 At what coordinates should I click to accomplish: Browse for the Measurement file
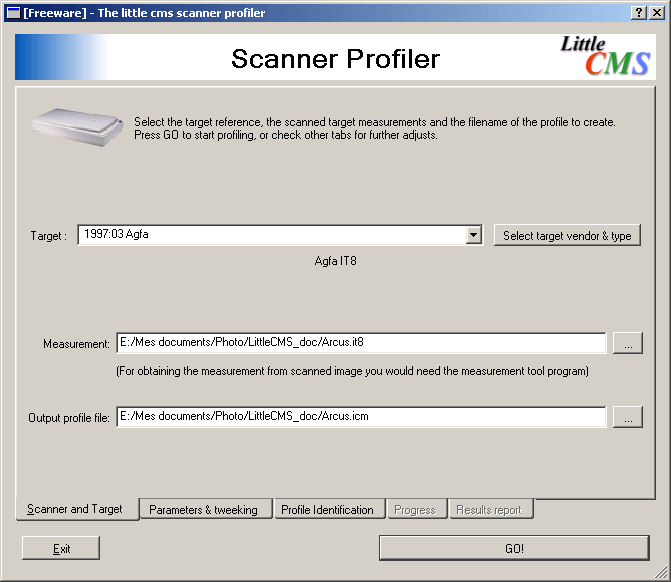pos(628,343)
